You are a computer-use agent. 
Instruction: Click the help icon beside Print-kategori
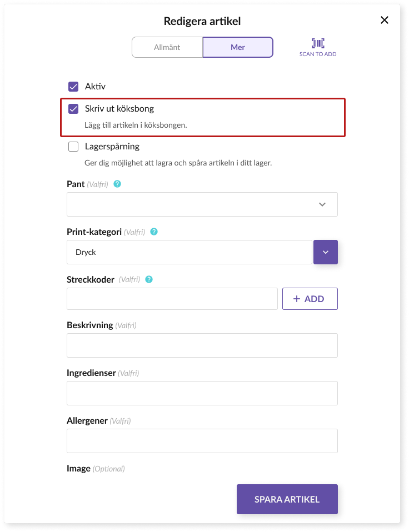point(154,232)
